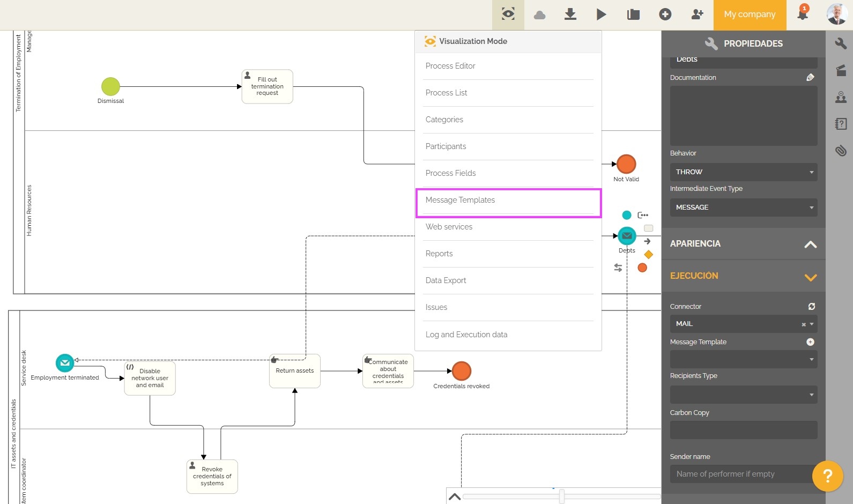Add task rectangle from context pad

point(648,228)
